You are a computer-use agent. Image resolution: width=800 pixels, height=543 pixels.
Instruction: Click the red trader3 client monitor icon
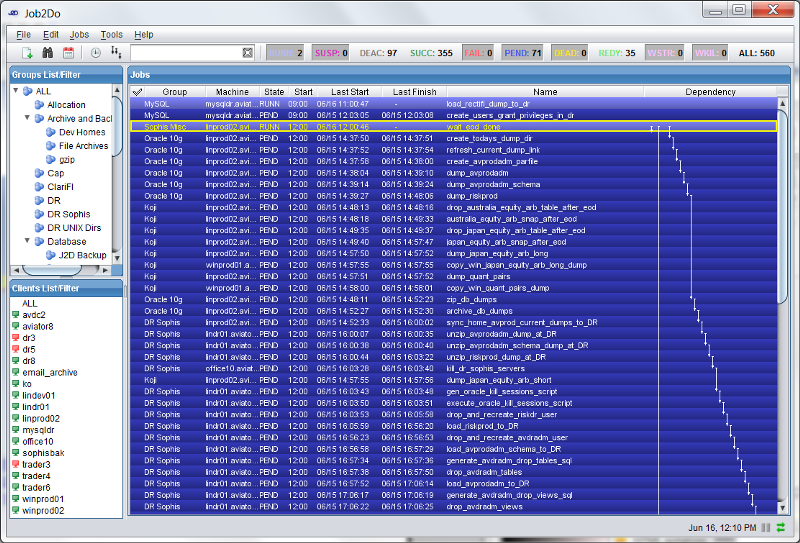click(15, 464)
